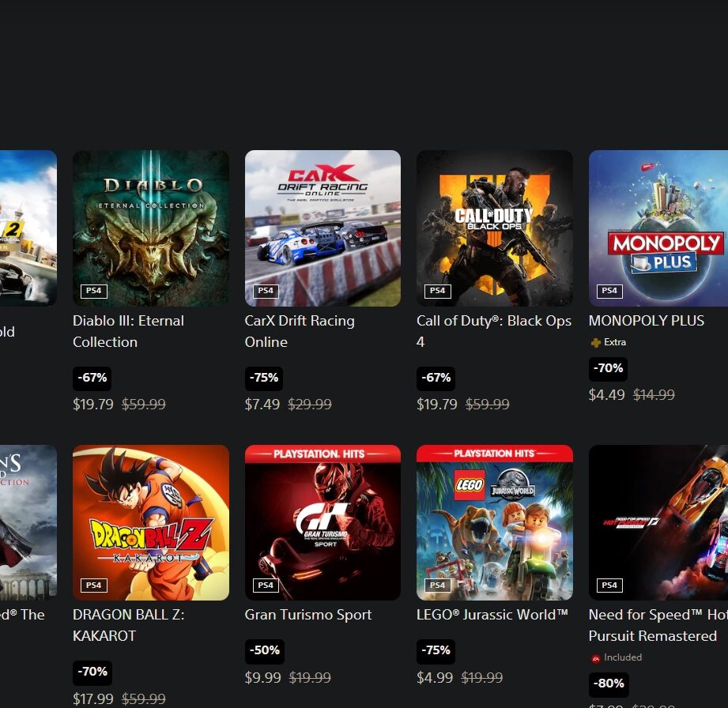This screenshot has height=708, width=728.
Task: Follow the DRAGON BALL Z: KAKAROT title link
Action: (129, 625)
